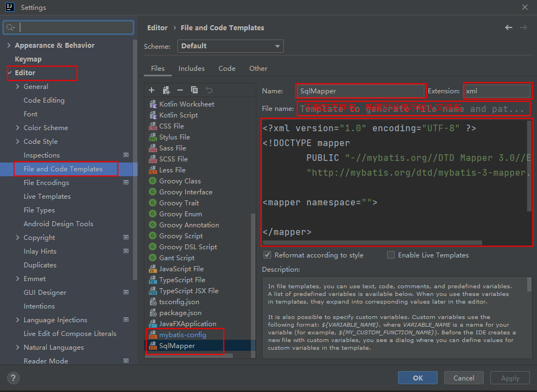
Task: Click the project-level icon beside Inspections
Action: [126, 155]
